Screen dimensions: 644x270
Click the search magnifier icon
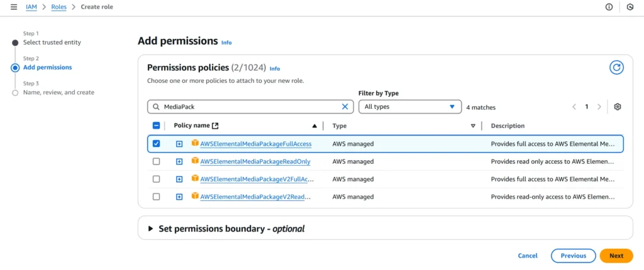coord(156,107)
